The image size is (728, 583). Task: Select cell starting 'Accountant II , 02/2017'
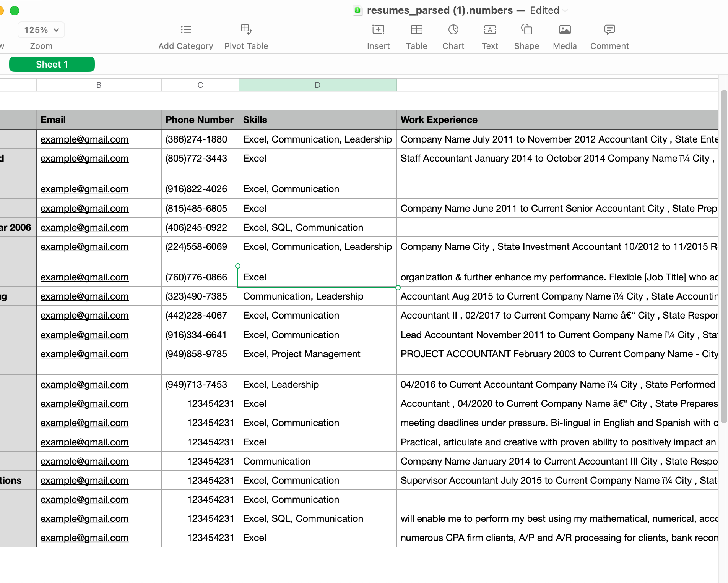click(557, 315)
